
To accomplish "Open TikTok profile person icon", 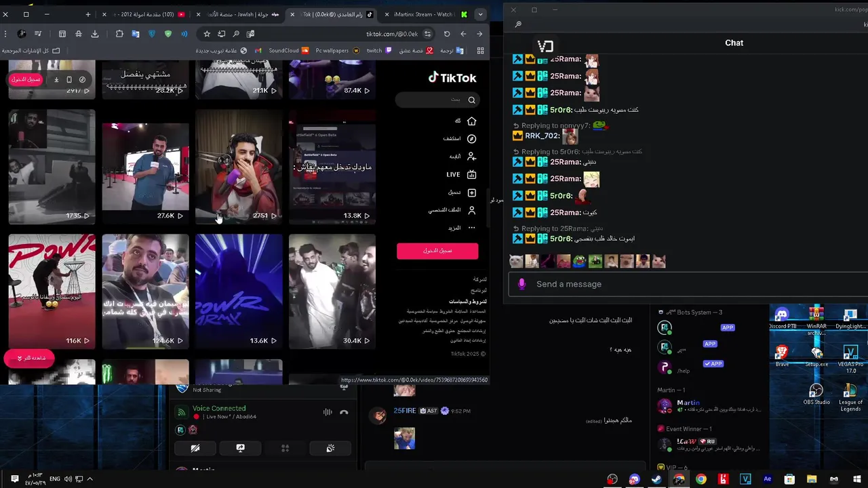I will (471, 210).
